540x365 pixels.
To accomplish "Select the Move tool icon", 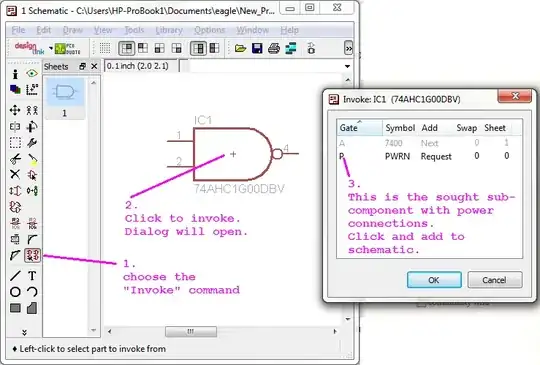I will pyautogui.click(x=15, y=110).
